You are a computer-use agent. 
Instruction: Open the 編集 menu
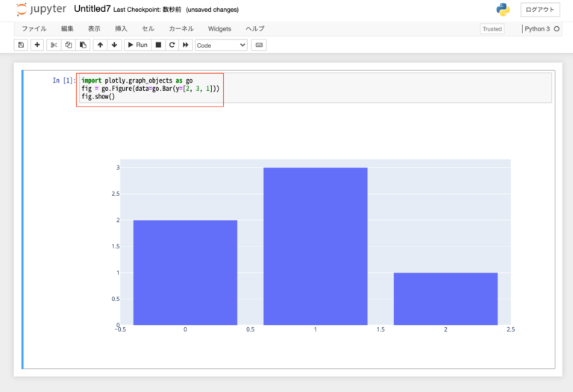[x=67, y=29]
